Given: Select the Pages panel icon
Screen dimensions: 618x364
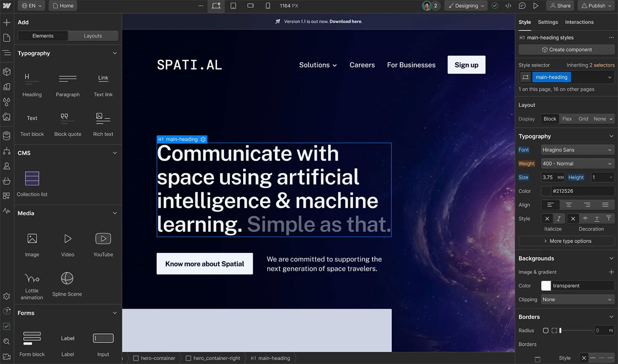Looking at the screenshot, I should pyautogui.click(x=7, y=37).
